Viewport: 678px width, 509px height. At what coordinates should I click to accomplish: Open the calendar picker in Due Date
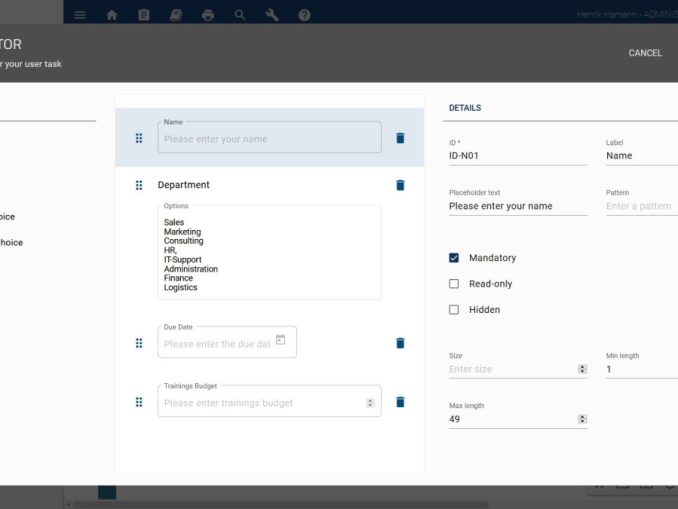tap(281, 340)
